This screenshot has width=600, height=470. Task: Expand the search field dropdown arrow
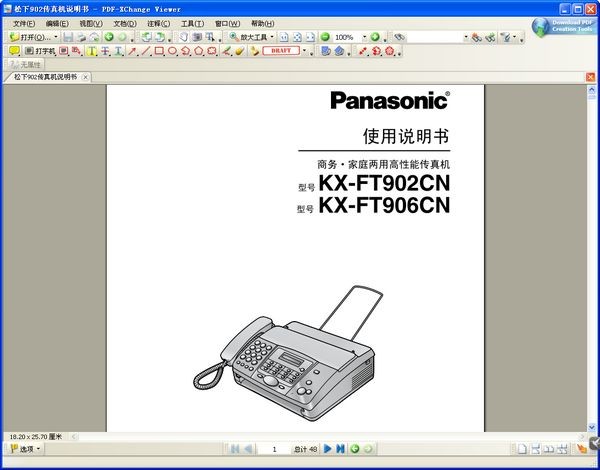click(466, 38)
